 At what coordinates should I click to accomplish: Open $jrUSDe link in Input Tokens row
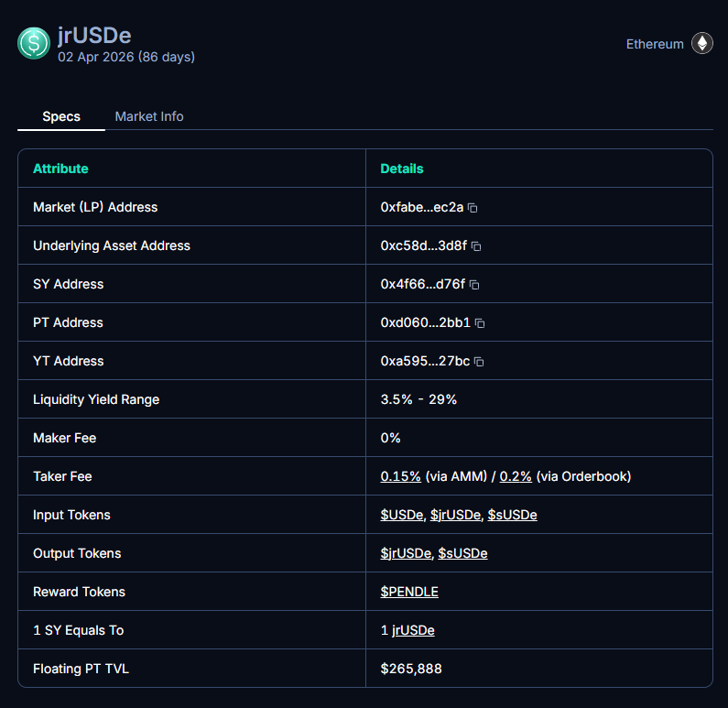click(x=455, y=515)
